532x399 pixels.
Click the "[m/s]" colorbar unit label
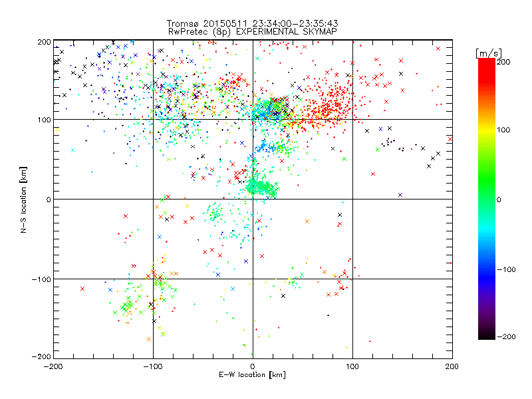(x=489, y=53)
